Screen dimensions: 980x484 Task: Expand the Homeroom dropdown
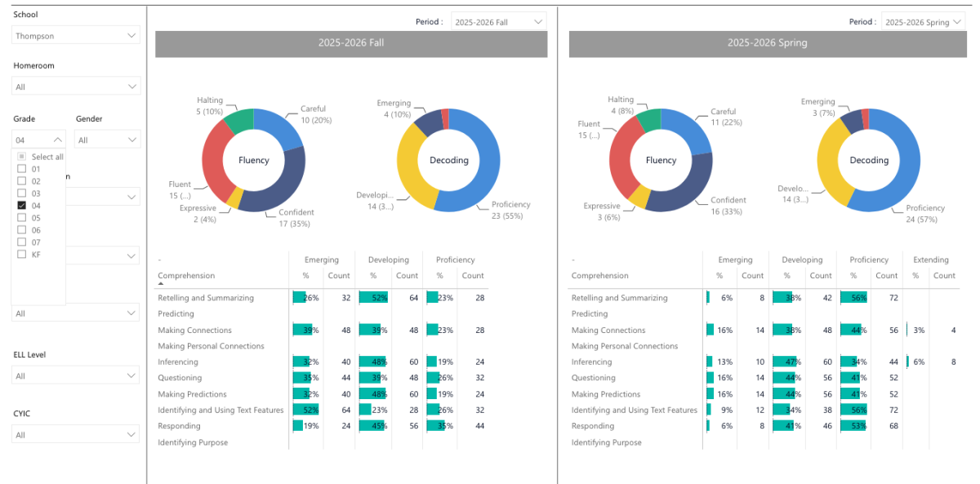(x=76, y=86)
